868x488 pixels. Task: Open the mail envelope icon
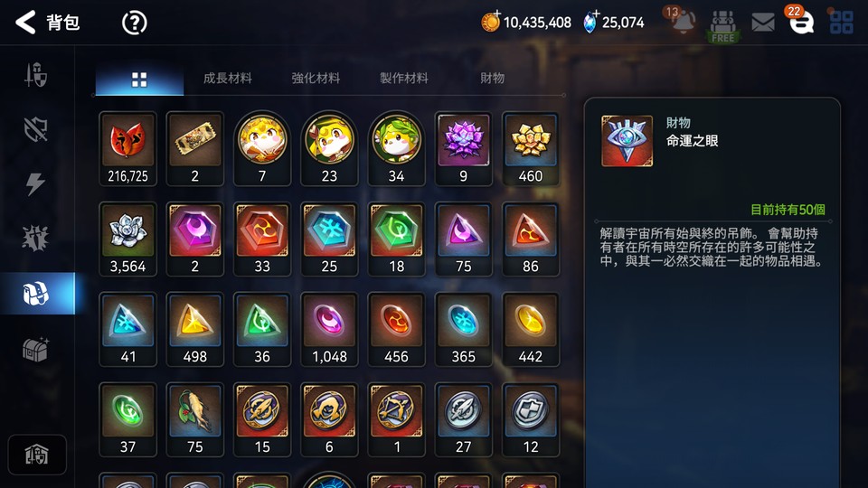[763, 23]
